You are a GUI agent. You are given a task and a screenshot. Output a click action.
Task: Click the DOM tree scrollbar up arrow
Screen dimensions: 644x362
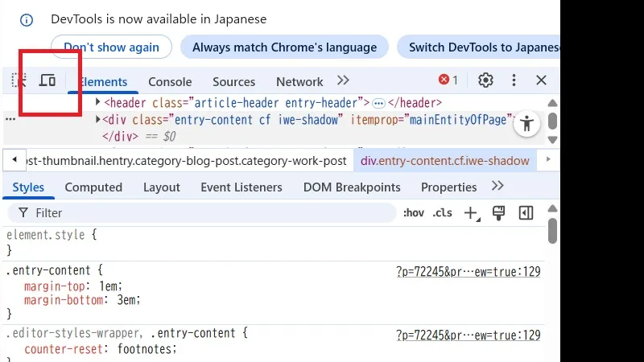pyautogui.click(x=552, y=103)
